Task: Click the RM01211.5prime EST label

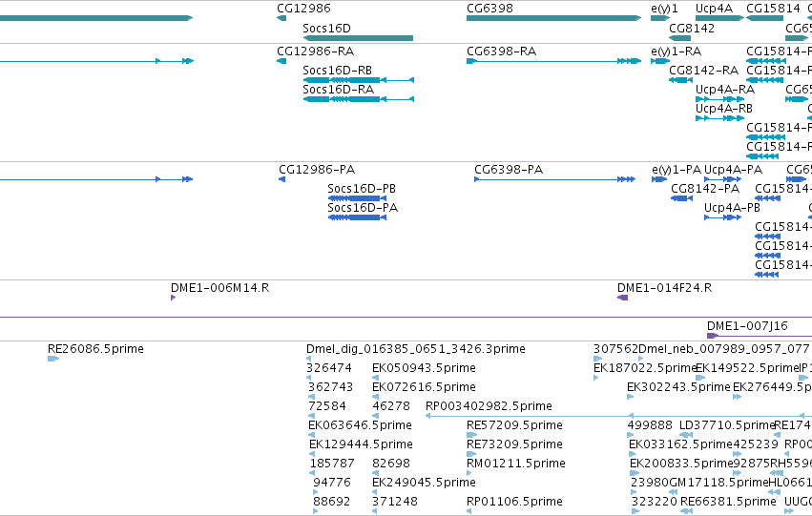Action: pos(516,464)
